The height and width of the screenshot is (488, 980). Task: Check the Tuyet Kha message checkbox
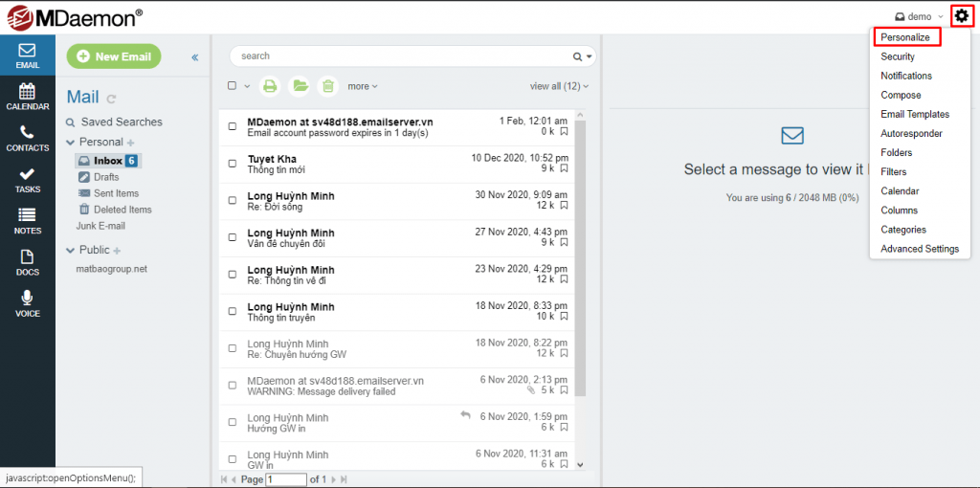pos(233,164)
